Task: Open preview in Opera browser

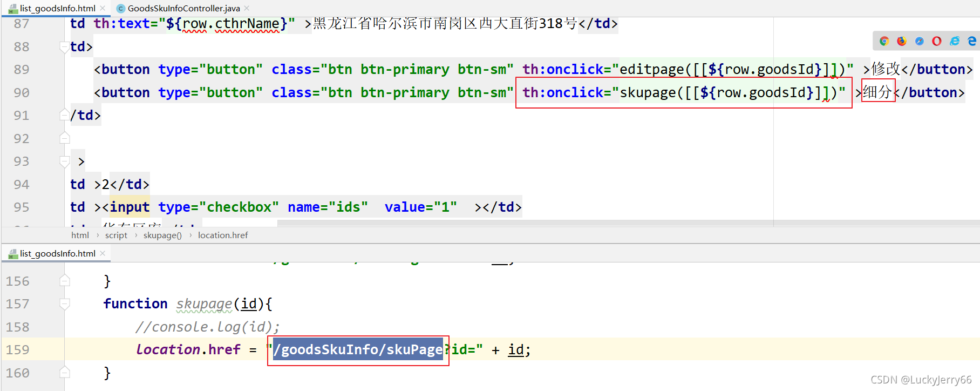Action: tap(937, 41)
